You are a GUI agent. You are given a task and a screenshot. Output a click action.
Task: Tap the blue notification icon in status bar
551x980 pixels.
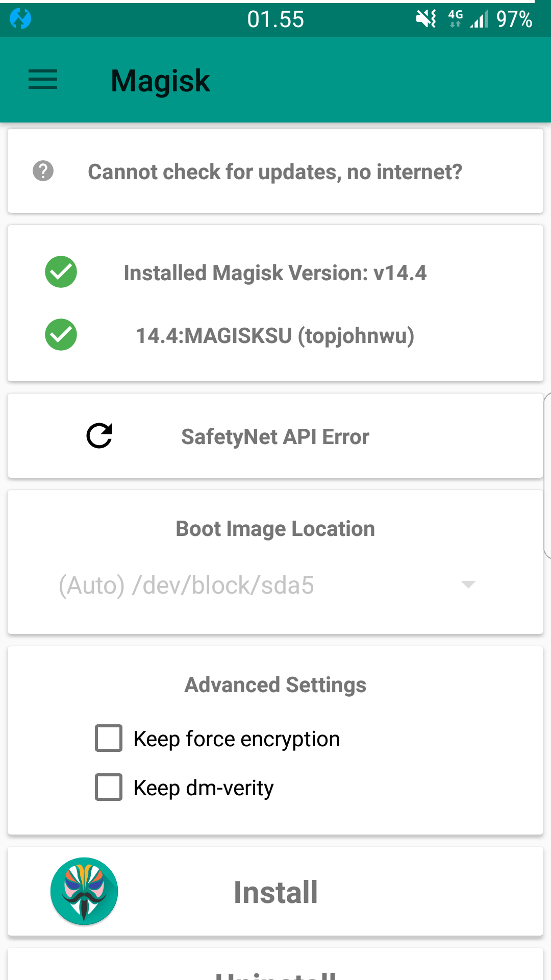(x=20, y=19)
